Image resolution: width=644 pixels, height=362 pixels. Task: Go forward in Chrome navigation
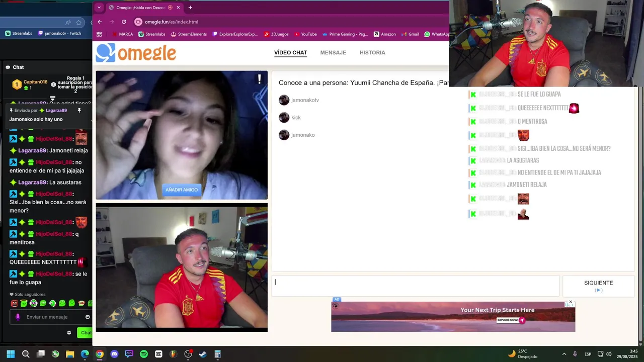click(x=112, y=22)
